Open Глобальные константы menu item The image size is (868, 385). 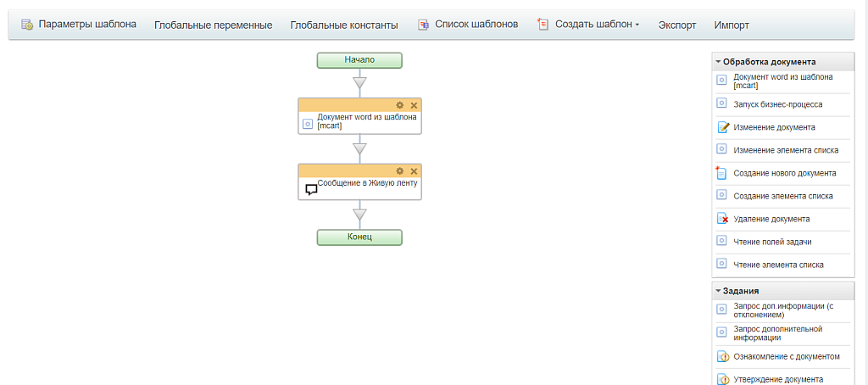click(343, 25)
